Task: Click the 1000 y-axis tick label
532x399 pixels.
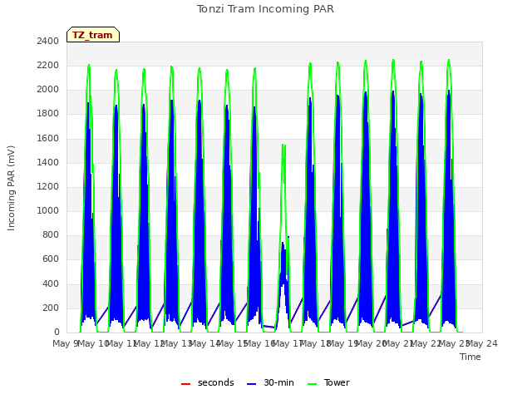Action: 48,210
